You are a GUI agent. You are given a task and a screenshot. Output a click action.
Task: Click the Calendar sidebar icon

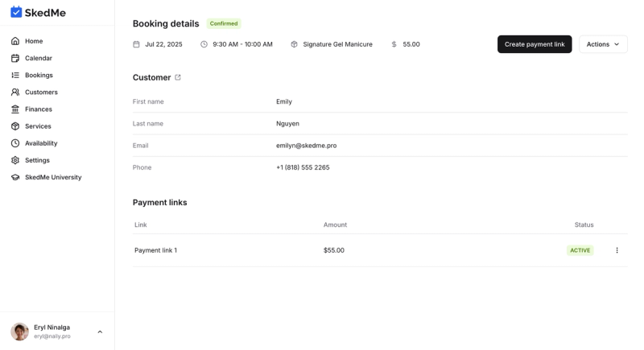[x=15, y=58]
